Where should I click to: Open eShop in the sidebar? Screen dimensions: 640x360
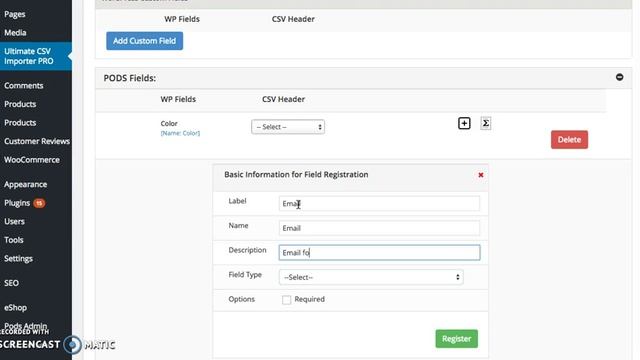pyautogui.click(x=16, y=308)
